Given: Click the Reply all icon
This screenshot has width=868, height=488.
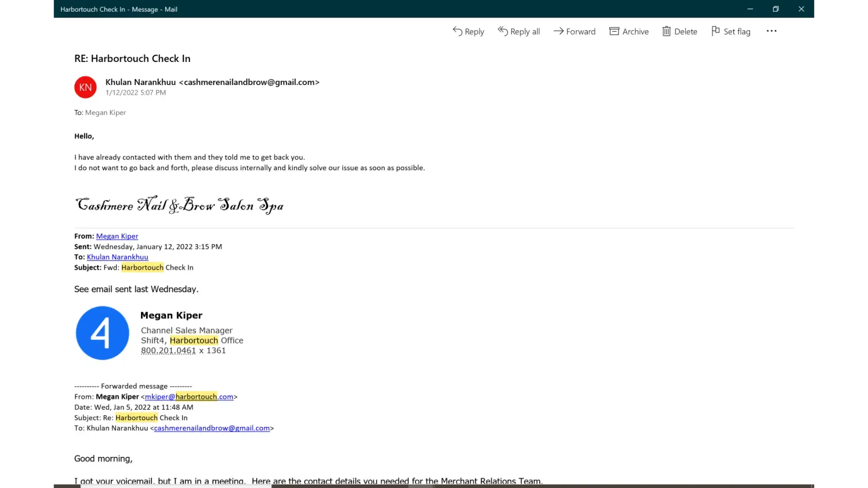Looking at the screenshot, I should [502, 31].
